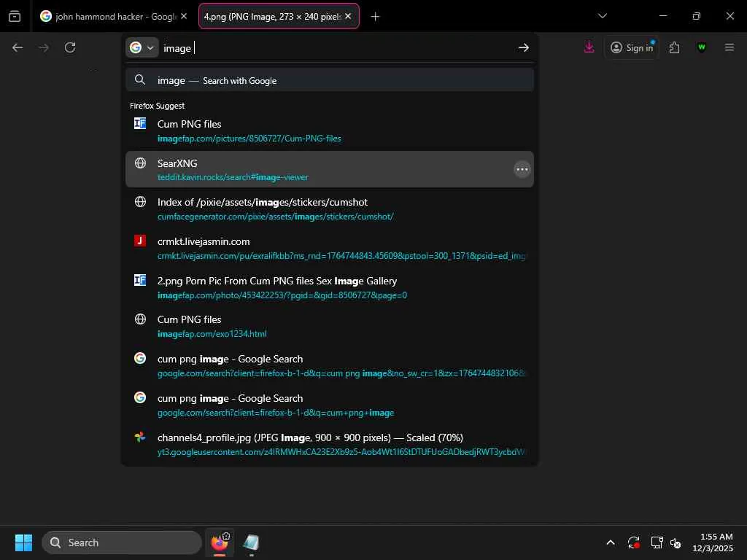Go forward one page

tap(44, 47)
